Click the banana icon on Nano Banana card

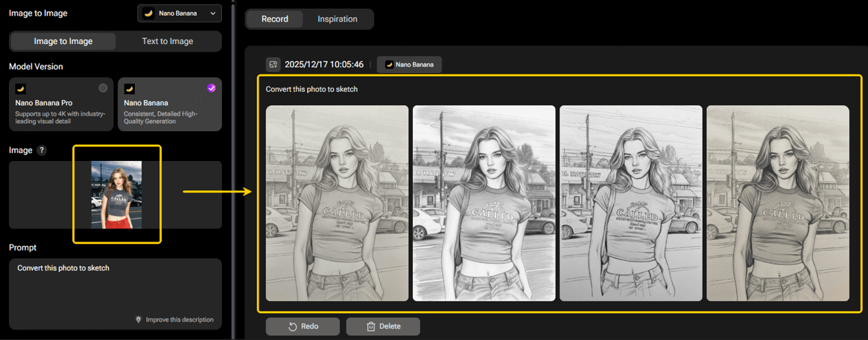pos(129,88)
